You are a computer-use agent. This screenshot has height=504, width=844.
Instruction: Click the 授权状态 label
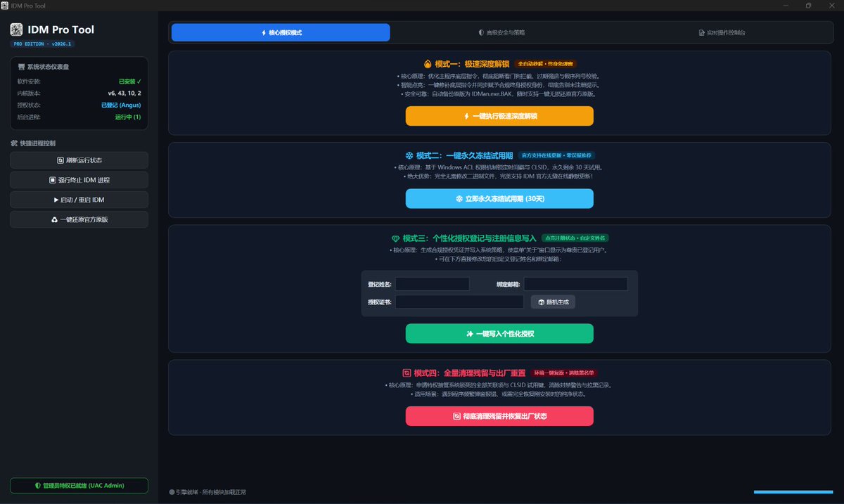tap(29, 105)
